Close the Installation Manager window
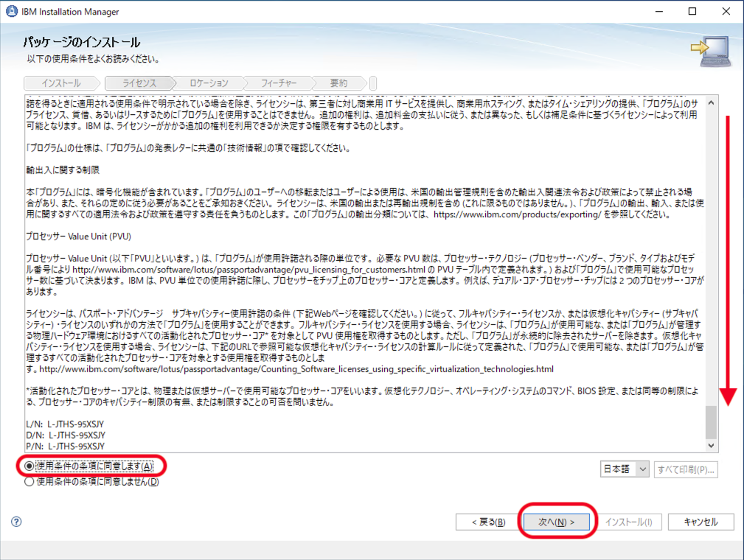 click(726, 11)
